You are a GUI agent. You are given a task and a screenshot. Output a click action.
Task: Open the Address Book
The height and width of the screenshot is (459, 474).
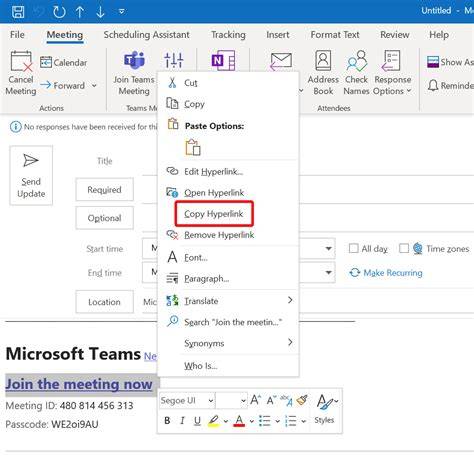323,73
